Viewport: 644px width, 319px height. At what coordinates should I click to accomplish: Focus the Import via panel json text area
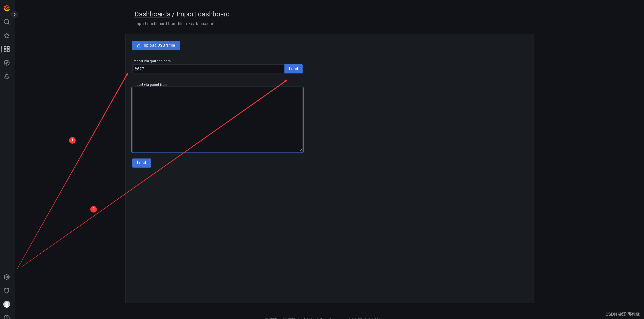pos(217,120)
